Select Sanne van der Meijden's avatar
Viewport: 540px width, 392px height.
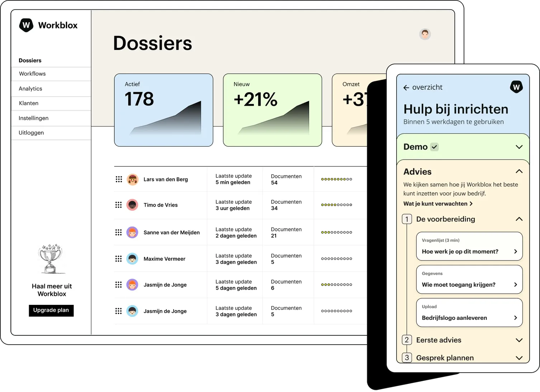coord(132,232)
